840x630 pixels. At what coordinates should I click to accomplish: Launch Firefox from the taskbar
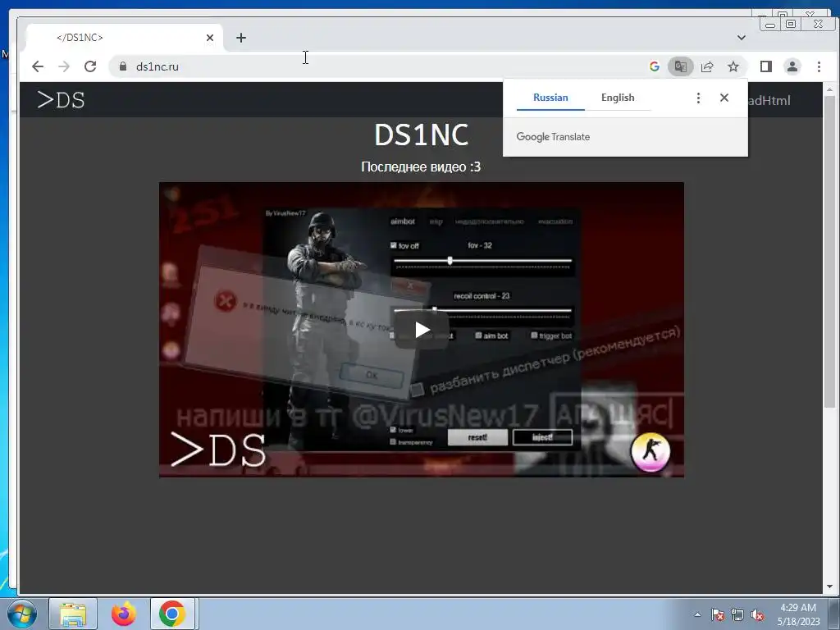[123, 614]
